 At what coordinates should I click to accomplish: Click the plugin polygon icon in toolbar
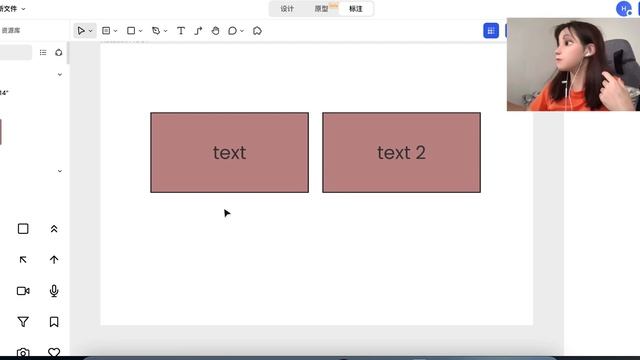[x=257, y=31]
